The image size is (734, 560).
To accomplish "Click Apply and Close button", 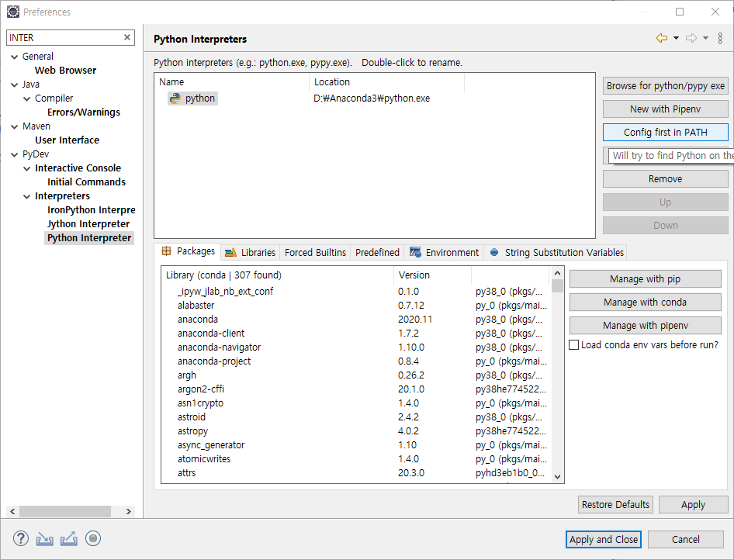I will click(603, 539).
